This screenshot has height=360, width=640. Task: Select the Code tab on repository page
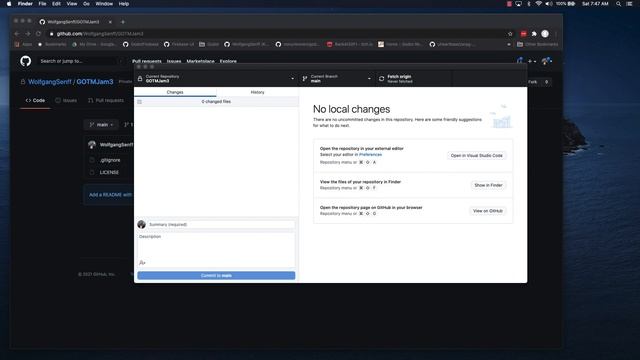pyautogui.click(x=36, y=100)
